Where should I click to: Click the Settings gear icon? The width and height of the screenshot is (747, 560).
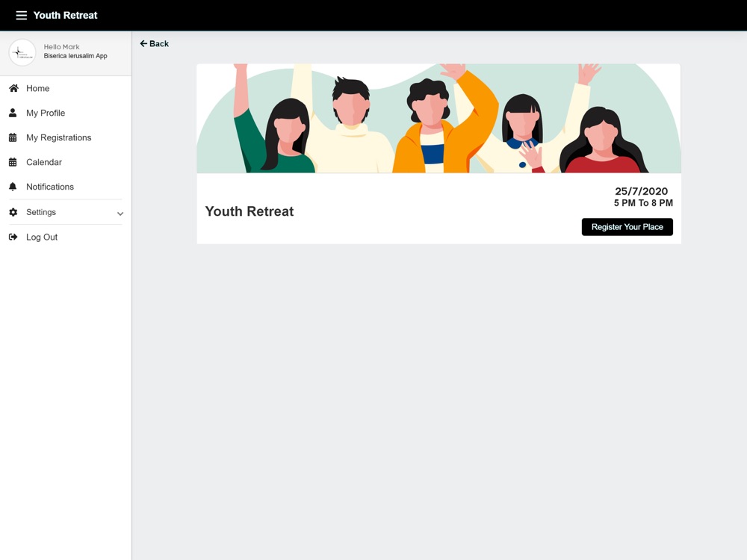pos(13,212)
